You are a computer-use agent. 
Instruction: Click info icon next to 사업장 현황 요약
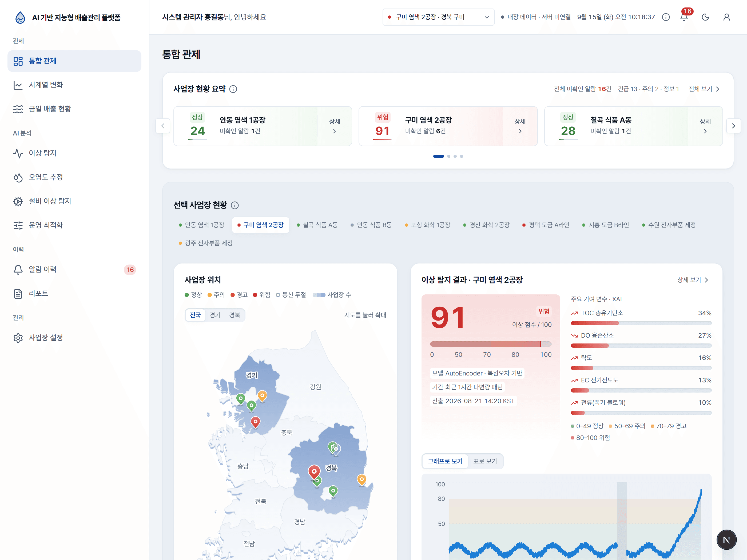coord(233,89)
